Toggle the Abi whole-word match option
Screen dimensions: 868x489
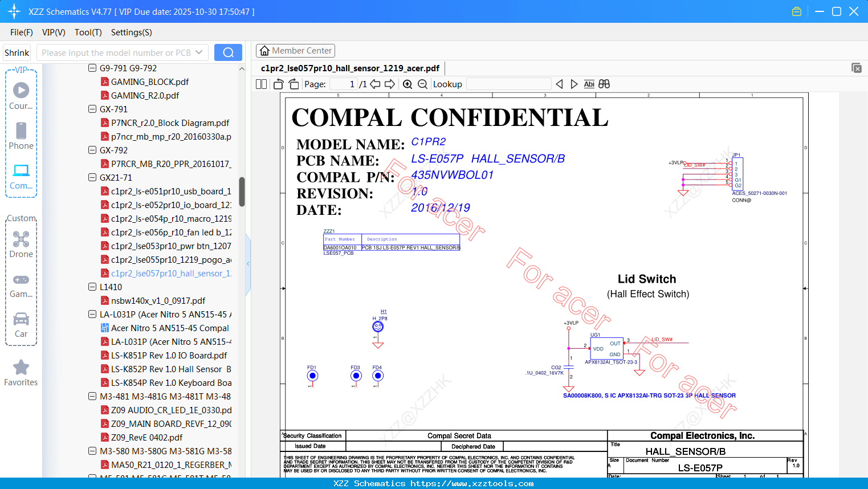coord(589,84)
